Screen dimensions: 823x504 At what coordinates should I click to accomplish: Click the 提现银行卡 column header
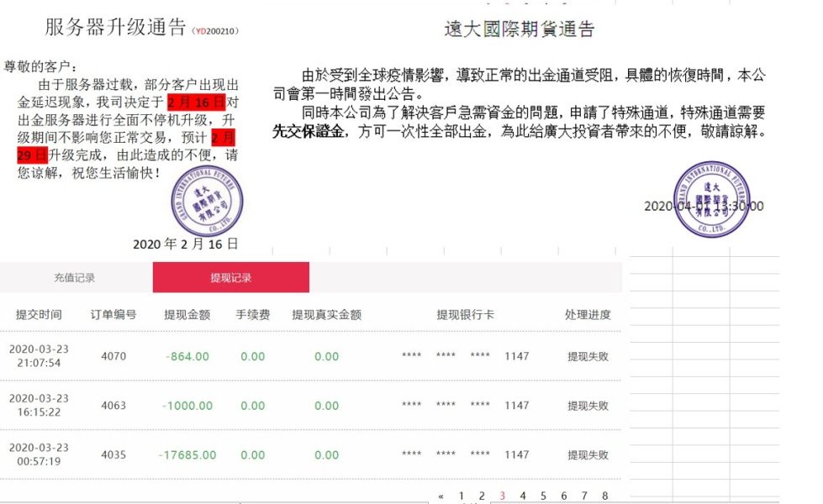pos(466,315)
